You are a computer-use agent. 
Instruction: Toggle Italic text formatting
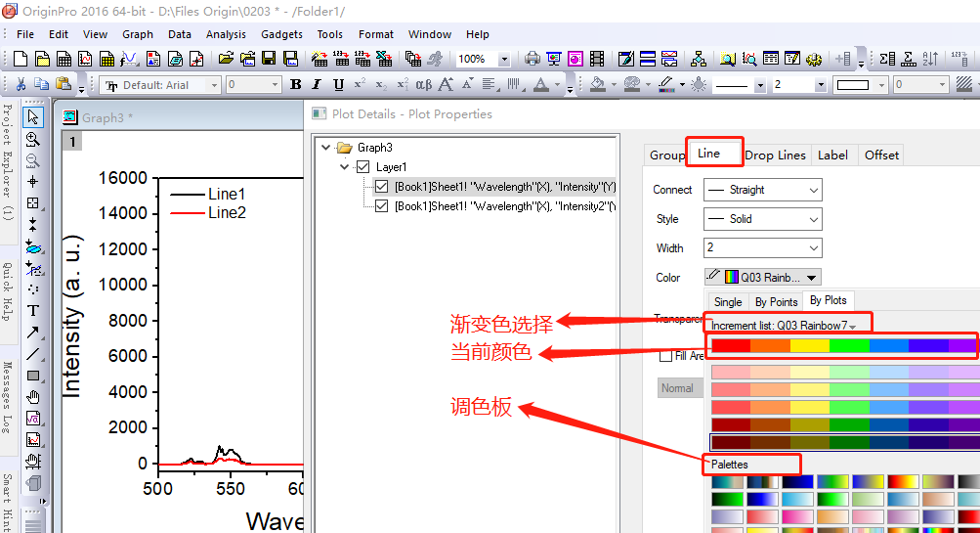[x=317, y=84]
